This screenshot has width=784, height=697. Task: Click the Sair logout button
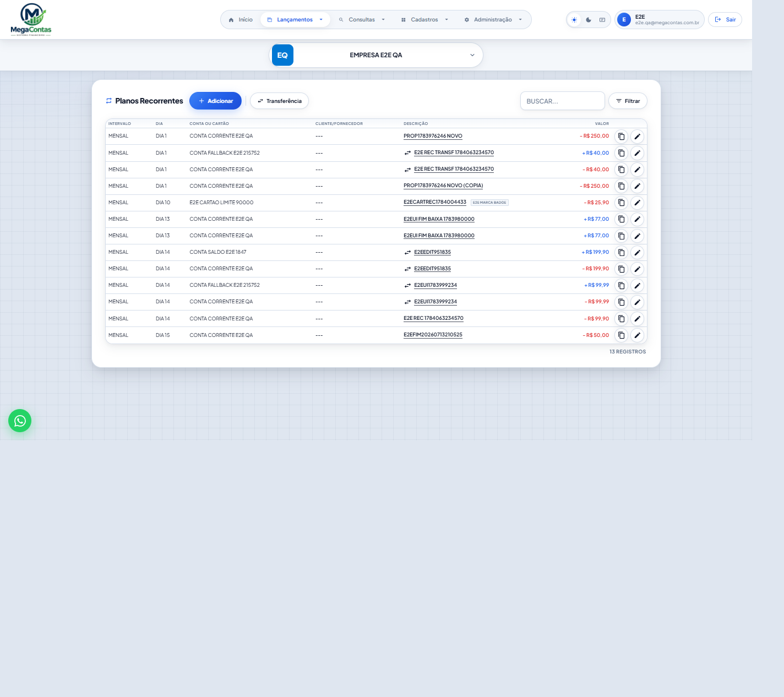[x=725, y=20]
